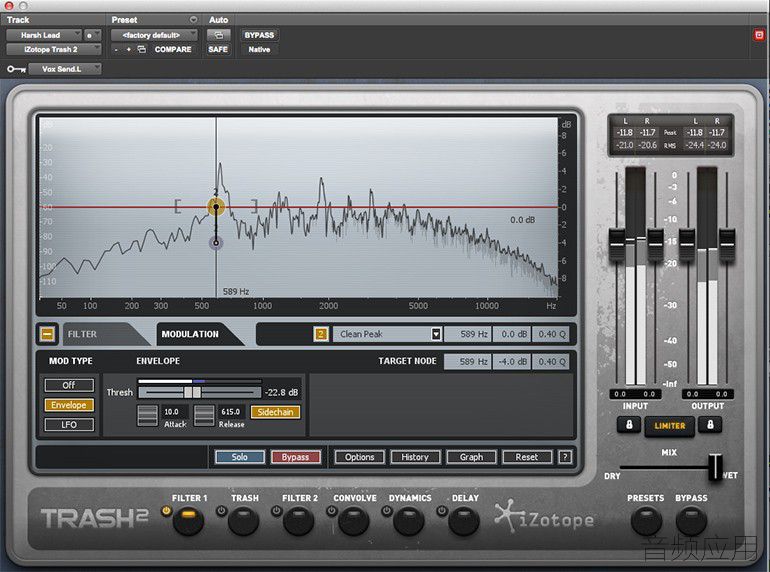Toggle the LIMITER button

pyautogui.click(x=669, y=426)
